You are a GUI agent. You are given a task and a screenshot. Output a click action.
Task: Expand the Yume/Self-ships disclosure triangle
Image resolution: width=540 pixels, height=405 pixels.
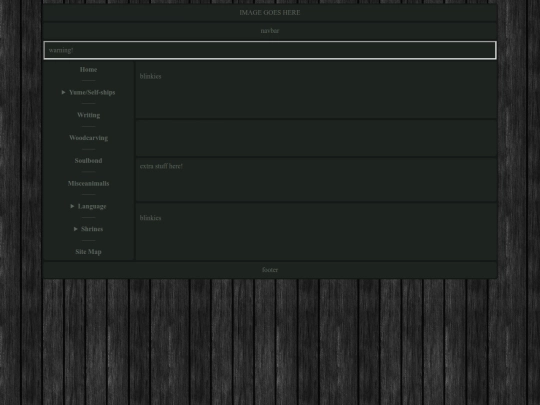pyautogui.click(x=63, y=92)
